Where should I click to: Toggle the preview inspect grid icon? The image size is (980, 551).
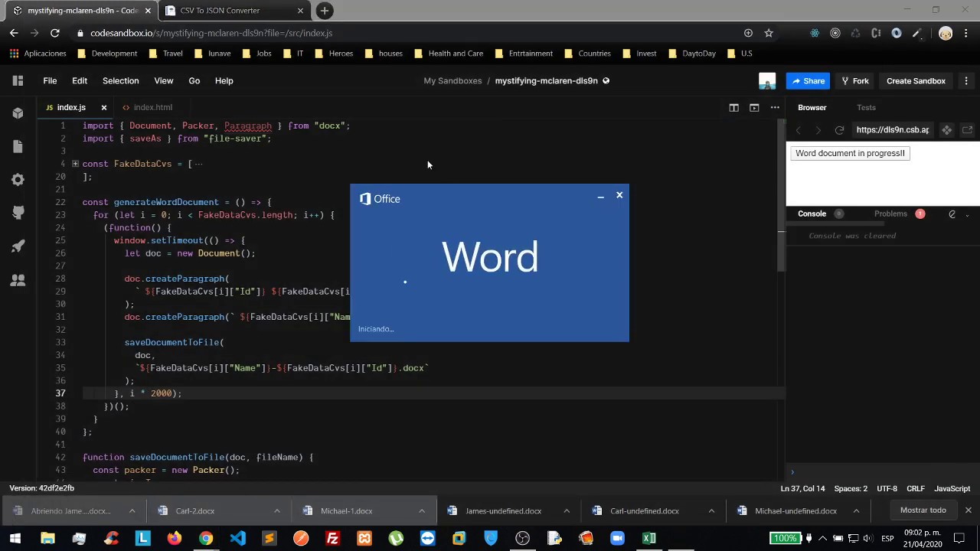946,130
